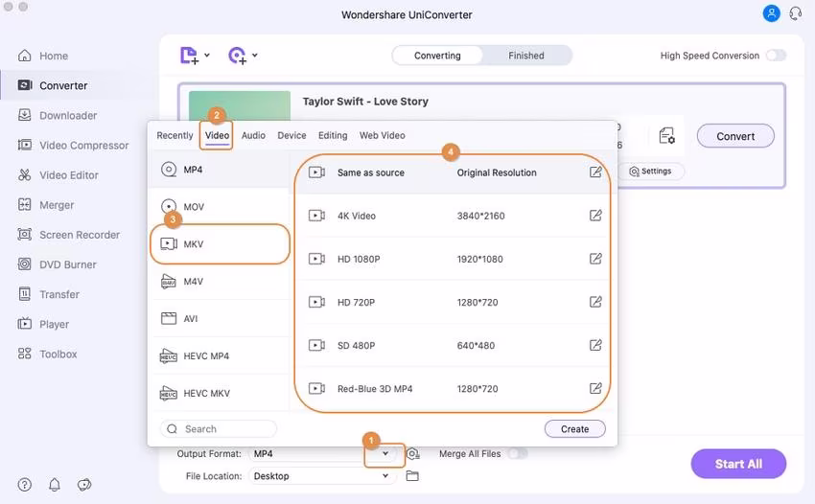Image resolution: width=815 pixels, height=504 pixels.
Task: Select the M4V format
Action: coord(220,281)
